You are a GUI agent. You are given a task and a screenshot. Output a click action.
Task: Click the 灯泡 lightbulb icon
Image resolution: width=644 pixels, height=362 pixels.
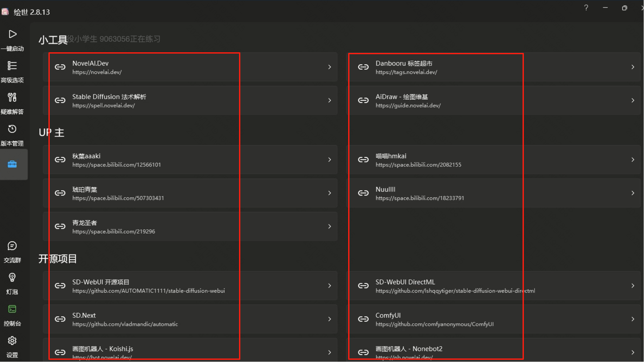click(12, 277)
